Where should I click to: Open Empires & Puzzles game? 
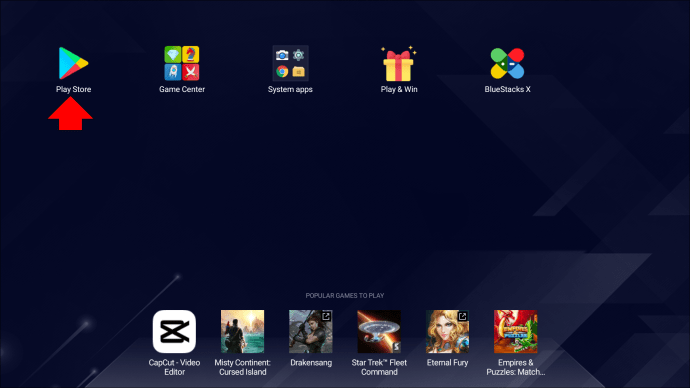pyautogui.click(x=515, y=331)
